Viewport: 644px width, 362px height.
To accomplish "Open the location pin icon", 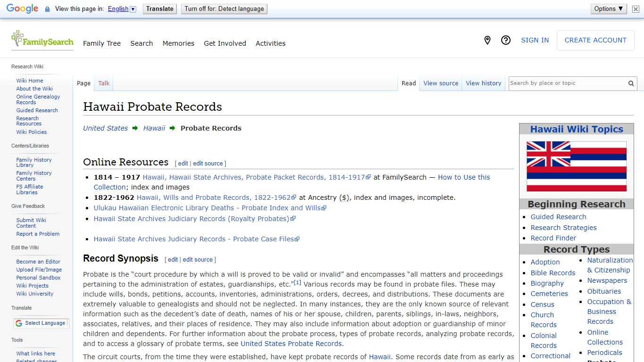I will [x=487, y=40].
